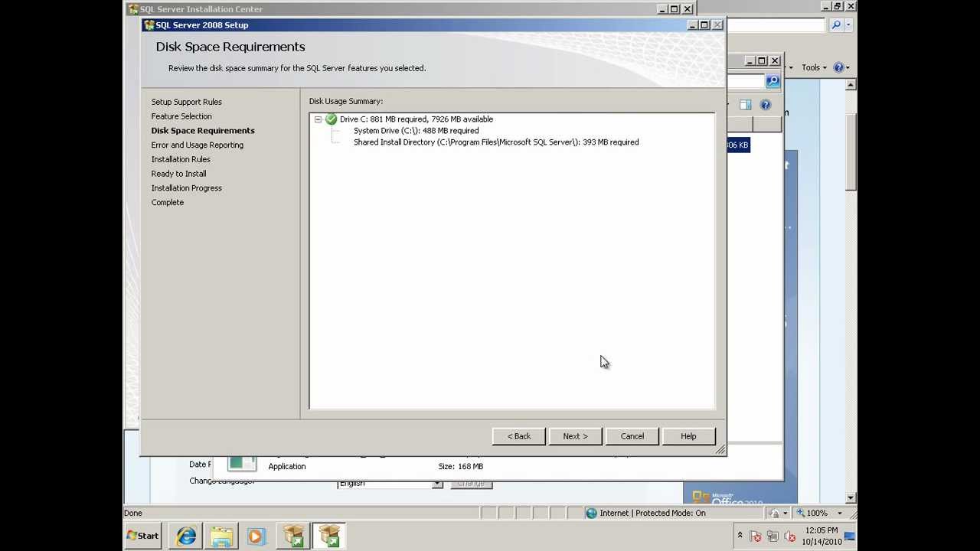Cancel the SQL Server setup
Image resolution: width=980 pixels, height=551 pixels.
[x=632, y=436]
